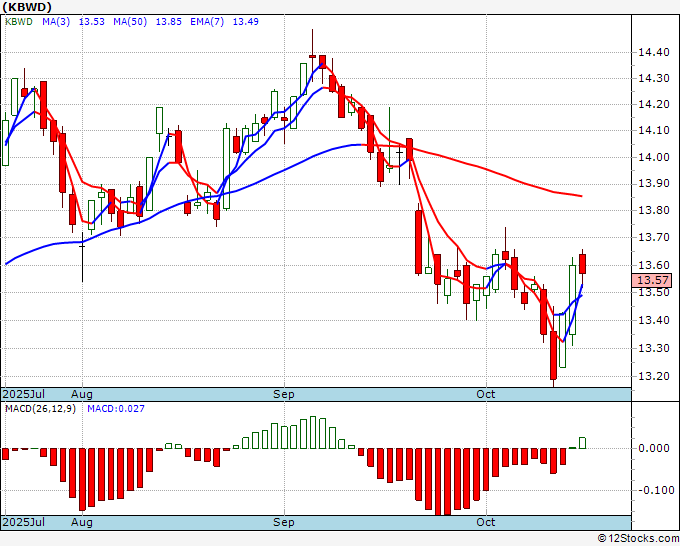The height and width of the screenshot is (546, 680).
Task: Click Oct on the price chart axis
Action: [485, 394]
